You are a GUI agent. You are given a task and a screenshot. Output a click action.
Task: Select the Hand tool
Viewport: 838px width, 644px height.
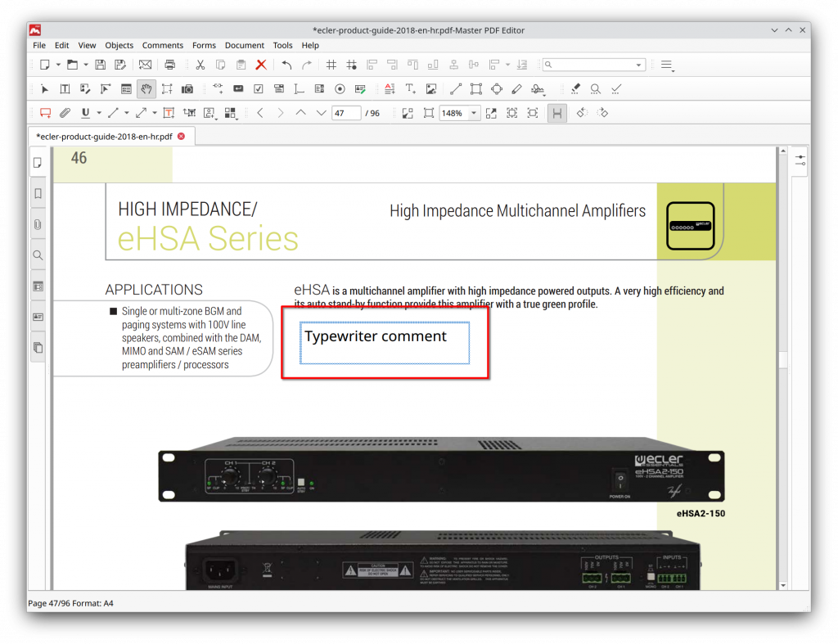click(146, 88)
